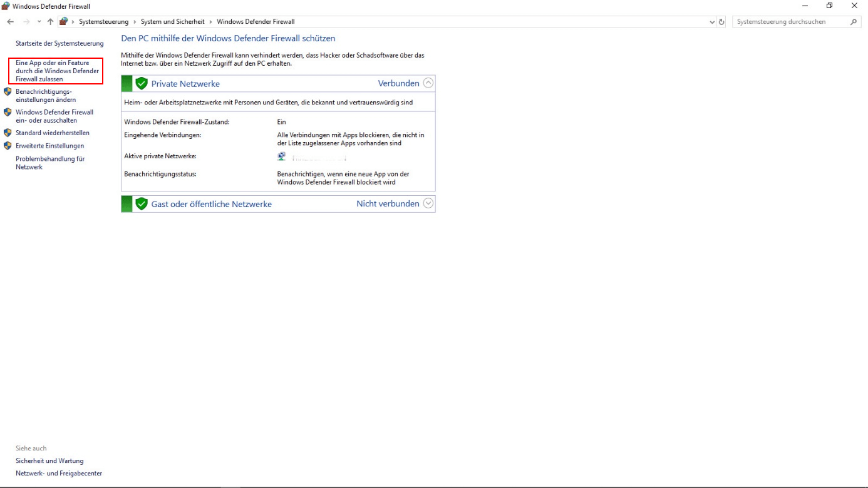This screenshot has height=488, width=868.
Task: Close the Windows Defender Firewall window
Action: [854, 6]
